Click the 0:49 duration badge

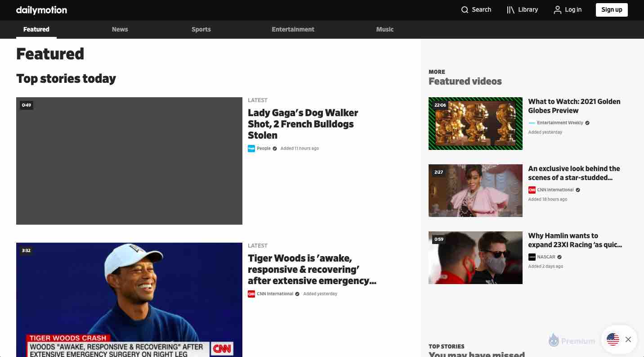tap(27, 105)
